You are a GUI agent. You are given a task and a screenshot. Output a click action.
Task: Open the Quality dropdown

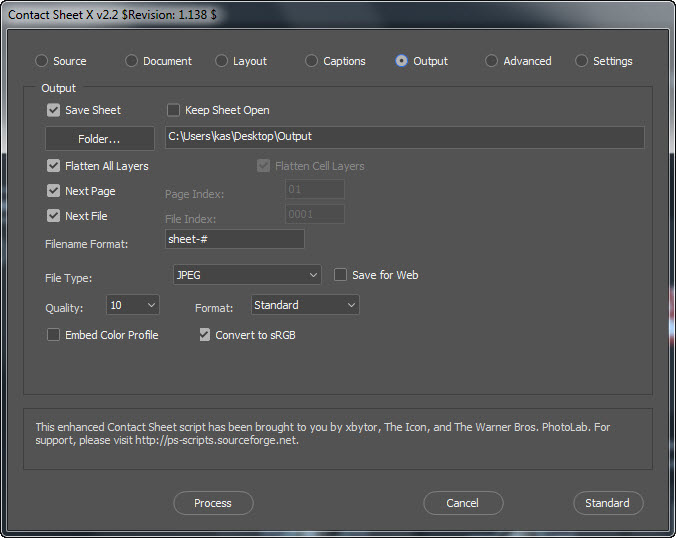click(133, 305)
